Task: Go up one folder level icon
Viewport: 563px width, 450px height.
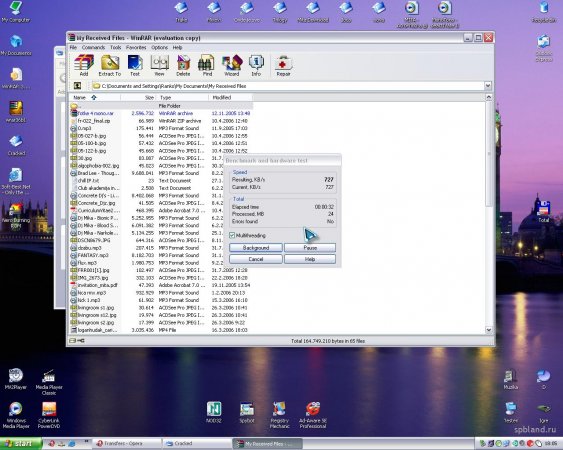Action: point(77,86)
